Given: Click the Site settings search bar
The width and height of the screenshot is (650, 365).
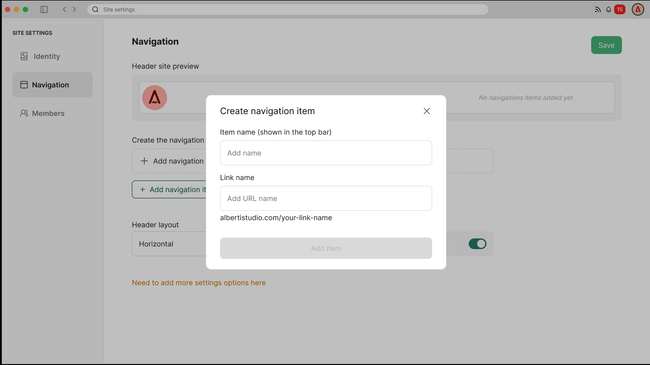Looking at the screenshot, I should (x=288, y=9).
